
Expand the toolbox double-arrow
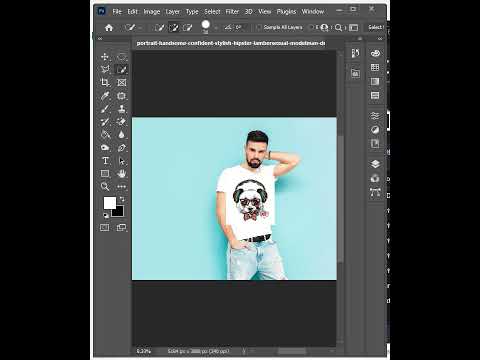100,39
